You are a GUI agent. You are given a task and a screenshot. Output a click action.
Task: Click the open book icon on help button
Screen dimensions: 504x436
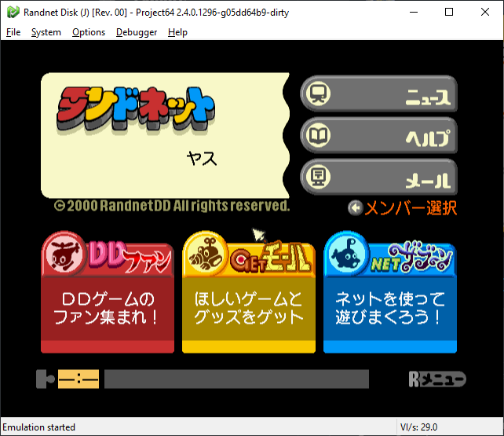318,135
